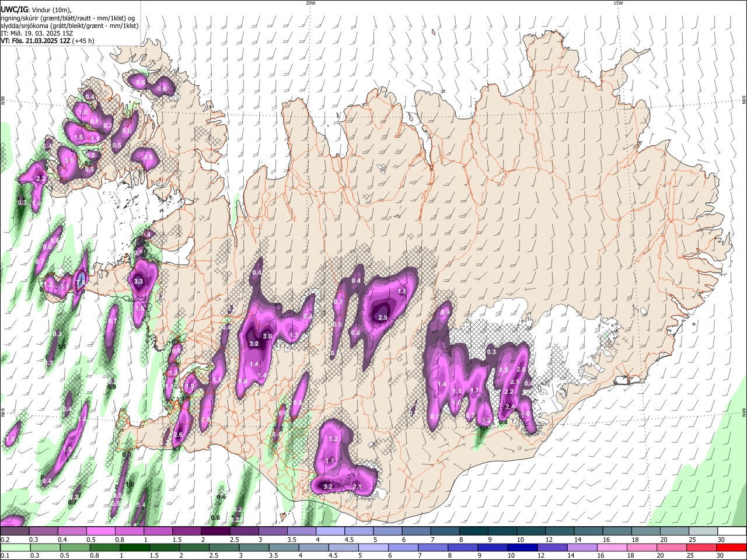The height and width of the screenshot is (560, 747).
Task: Click the 2.4 precipitation value on map
Action: (509, 407)
